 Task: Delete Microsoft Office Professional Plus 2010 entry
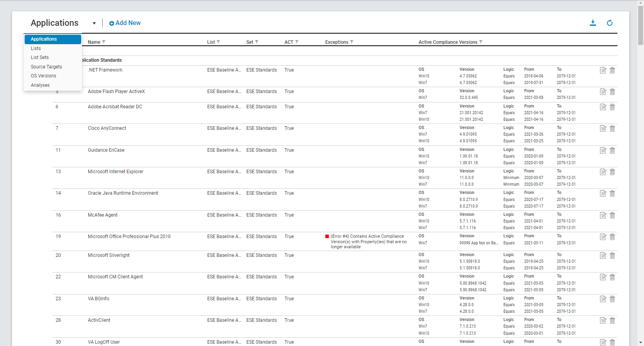click(x=612, y=237)
